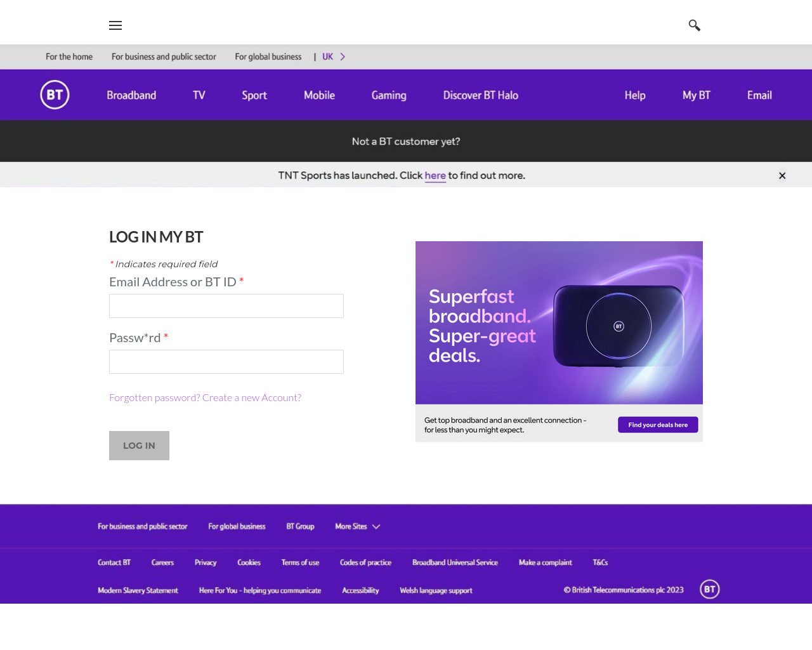Open 'Here For You - helping you communicate' link
This screenshot has width=812, height=650.
tap(260, 590)
